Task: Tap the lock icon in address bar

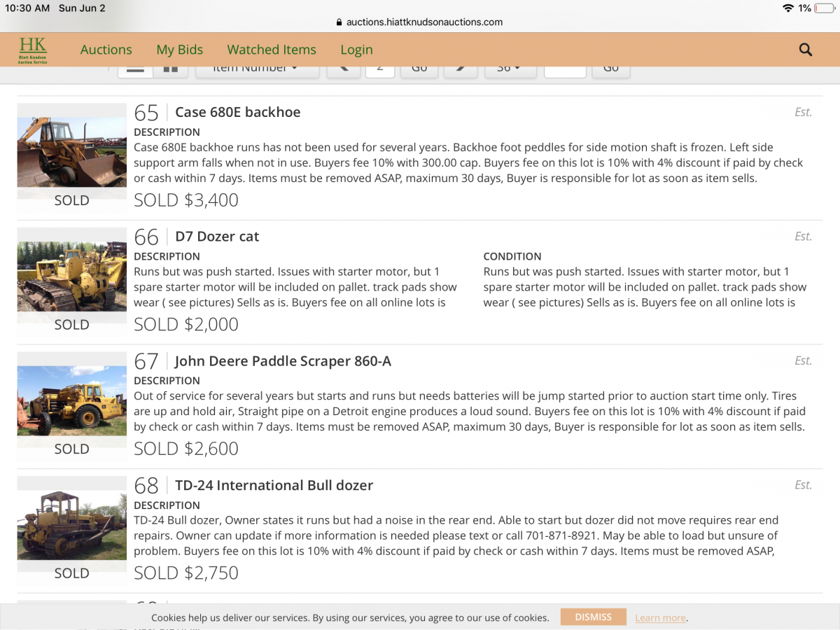Action: pyautogui.click(x=339, y=22)
